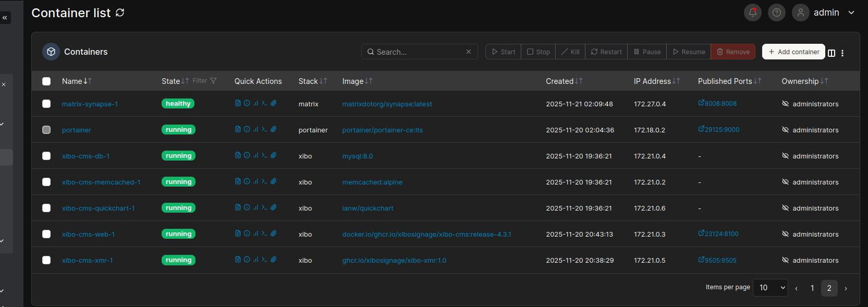This screenshot has width=868, height=307.
Task: Go to page 1 of containers
Action: pos(812,288)
